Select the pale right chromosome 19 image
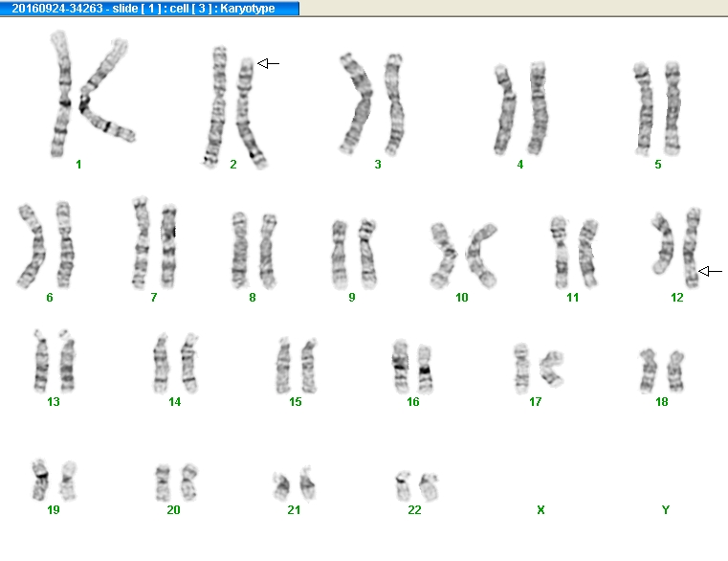 [68, 481]
